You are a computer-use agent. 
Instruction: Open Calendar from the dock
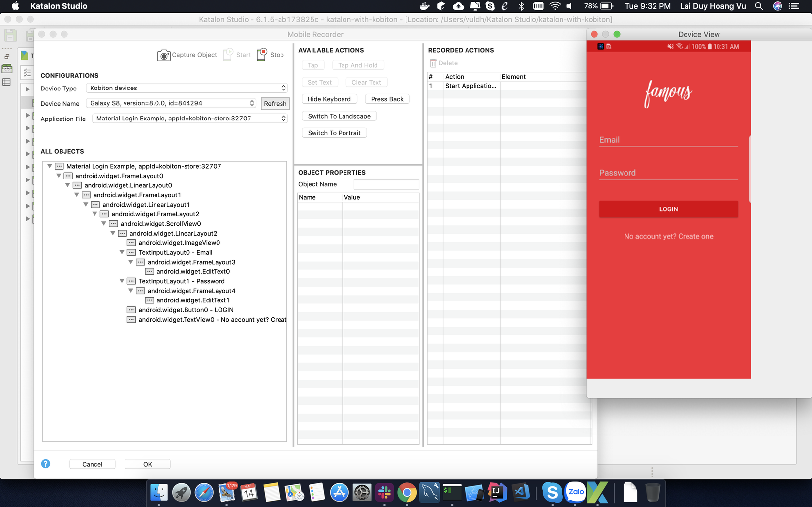(x=249, y=492)
